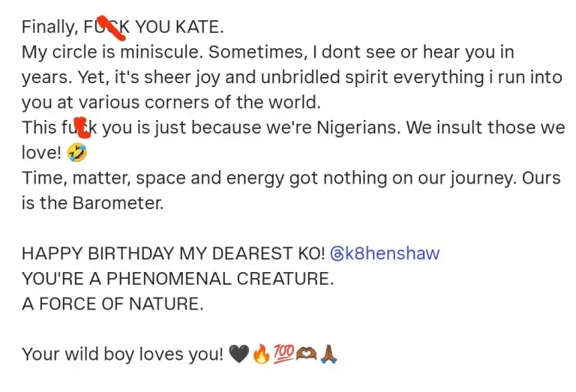
Task: Click the sentence "My circle is miniscule."
Action: click(x=114, y=53)
